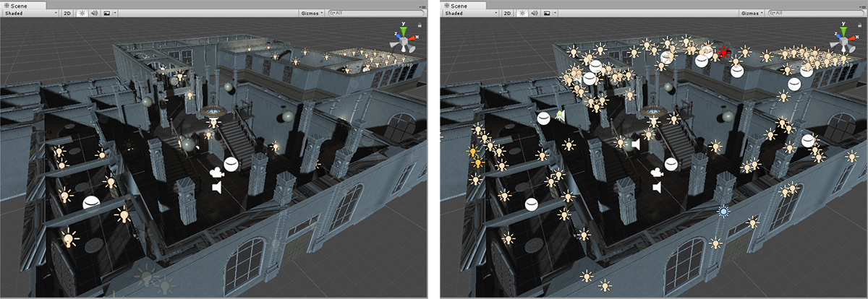Select reflection probe sphere near green icon, right view
Viewport: 868px width, 299px height.
(544, 118)
